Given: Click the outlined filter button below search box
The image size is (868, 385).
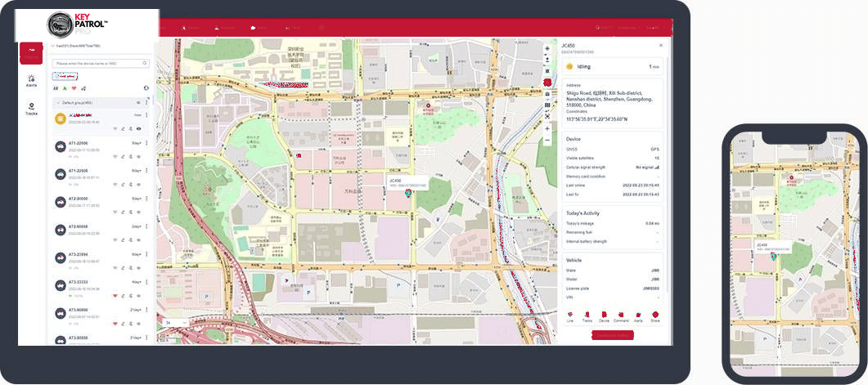Looking at the screenshot, I should (x=65, y=76).
